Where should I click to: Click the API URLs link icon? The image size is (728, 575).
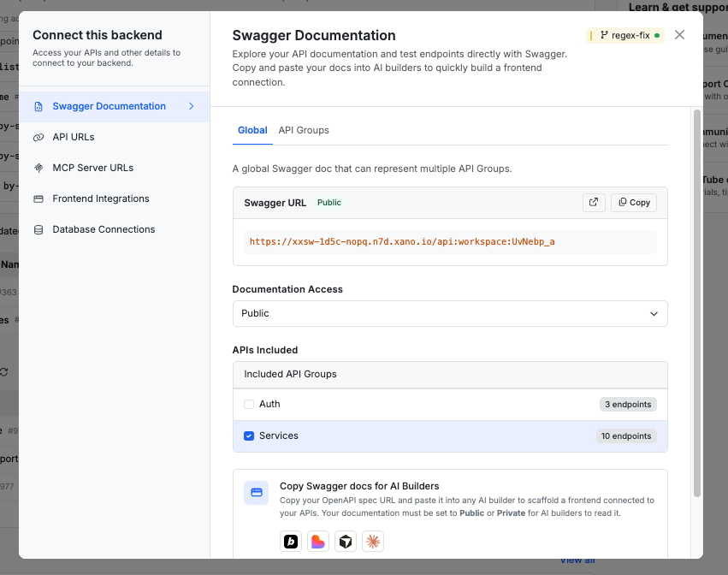(38, 138)
